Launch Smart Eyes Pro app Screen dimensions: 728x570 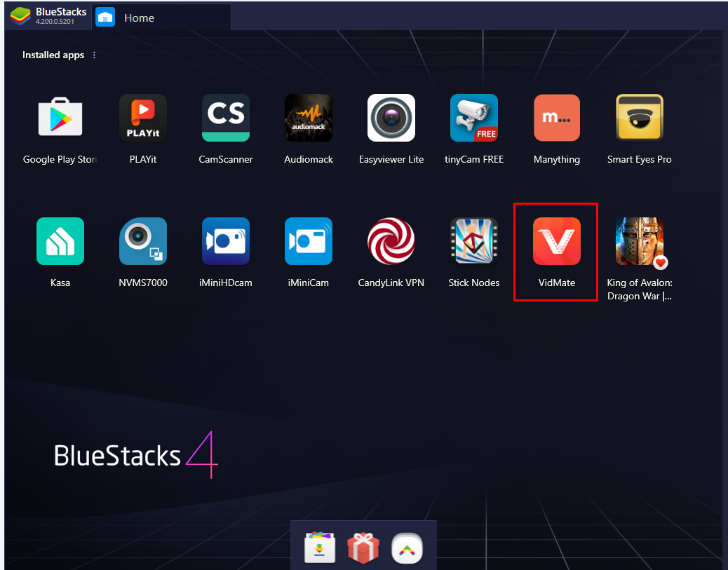pyautogui.click(x=640, y=117)
